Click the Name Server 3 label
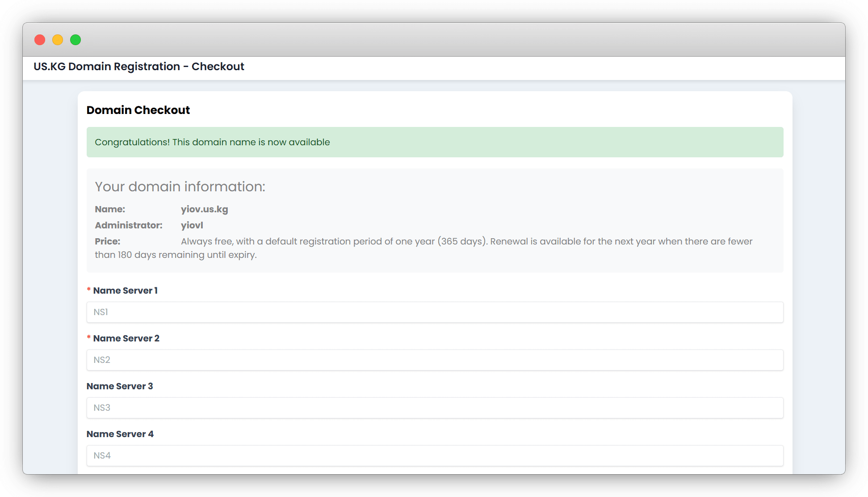Screen dimensions: 868x497 point(120,386)
